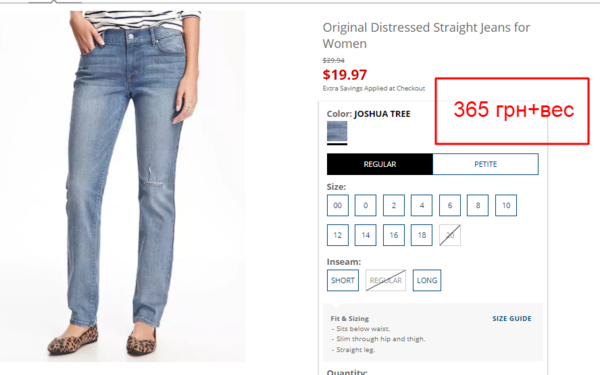The height and width of the screenshot is (375, 600).
Task: Pick size 4
Action: (422, 205)
